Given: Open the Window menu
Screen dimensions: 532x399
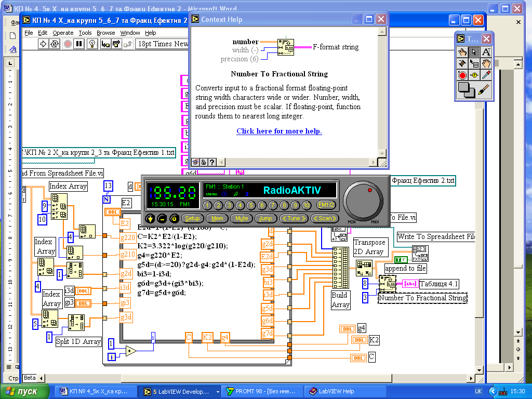Looking at the screenshot, I should [x=130, y=33].
